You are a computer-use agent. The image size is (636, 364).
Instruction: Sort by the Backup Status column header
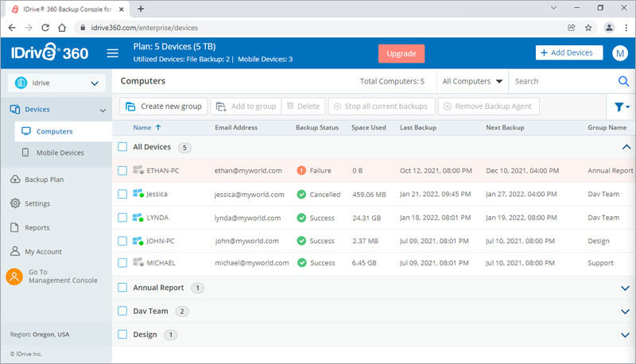click(316, 127)
